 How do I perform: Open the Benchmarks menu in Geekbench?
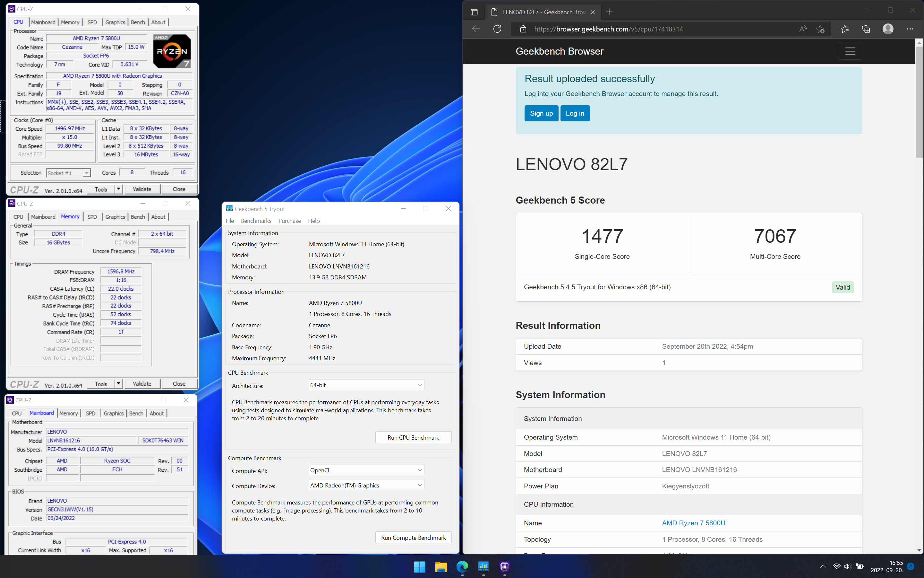(256, 221)
